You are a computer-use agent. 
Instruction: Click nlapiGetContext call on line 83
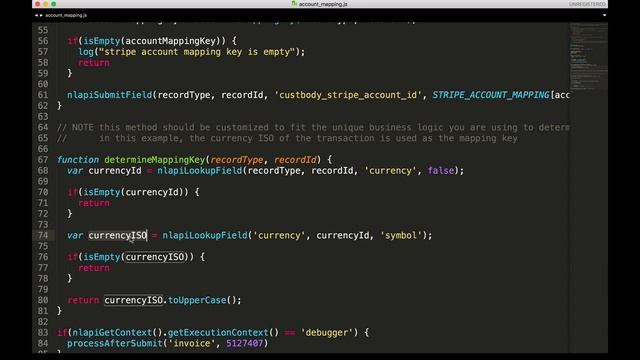112,333
